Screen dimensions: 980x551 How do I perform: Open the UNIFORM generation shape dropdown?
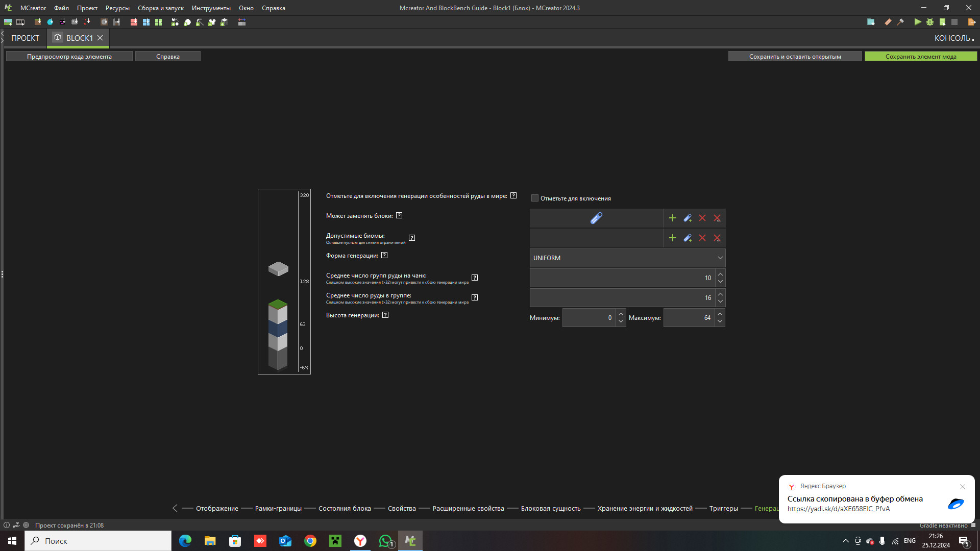pos(627,258)
